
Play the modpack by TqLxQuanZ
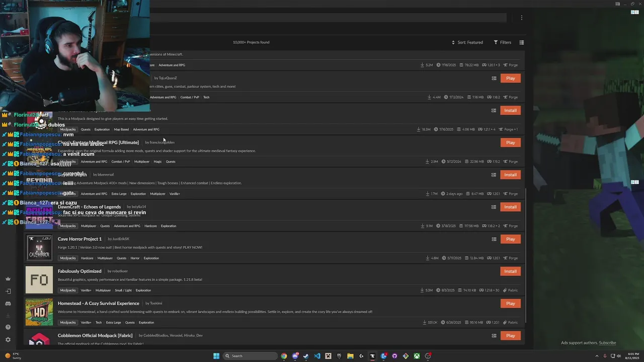pos(510,78)
